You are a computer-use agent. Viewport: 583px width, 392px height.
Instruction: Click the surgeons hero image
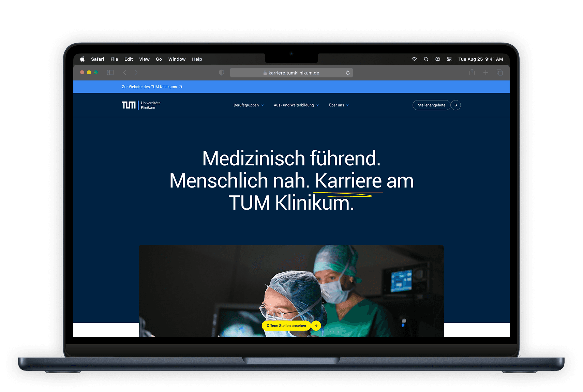click(291, 291)
